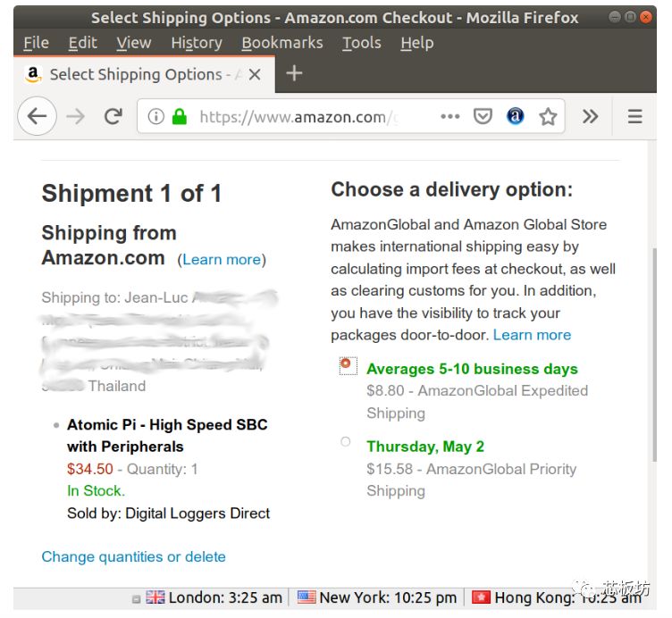Screen dimensions: 672x618
Task: Click $8.80 - AmazonGlobal Expedited Shipping text
Action: (x=477, y=402)
